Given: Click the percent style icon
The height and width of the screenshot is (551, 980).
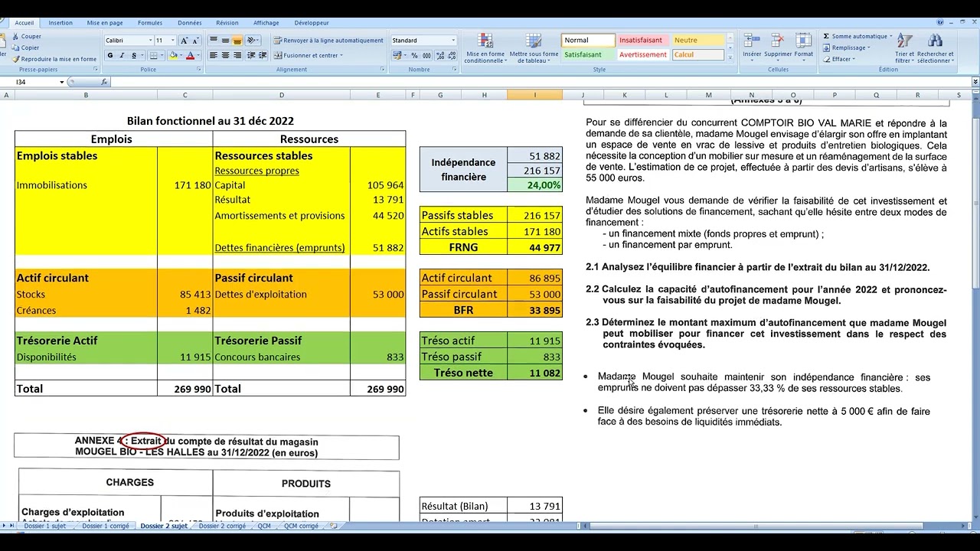Looking at the screenshot, I should (414, 56).
